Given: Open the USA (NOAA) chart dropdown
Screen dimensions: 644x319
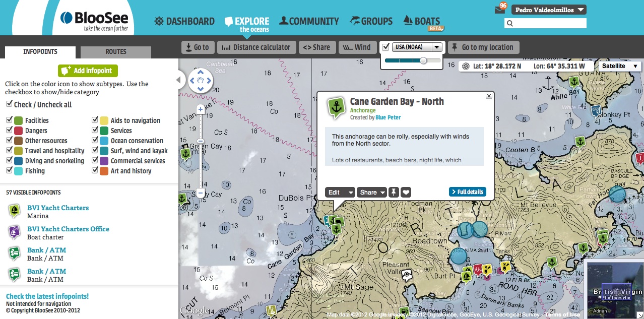Looking at the screenshot, I should [x=417, y=47].
